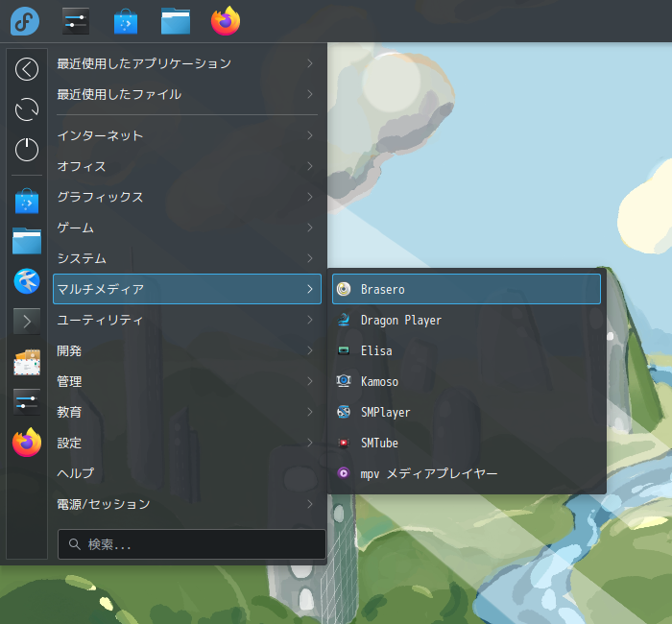Click the back arrow circle icon in sidebar
672x624 pixels.
pos(27,69)
